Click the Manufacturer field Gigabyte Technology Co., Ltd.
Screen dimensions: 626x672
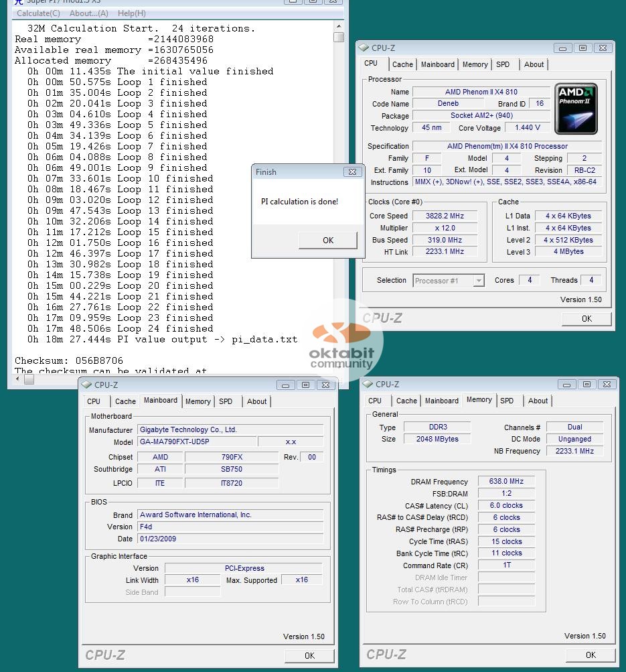tap(230, 430)
